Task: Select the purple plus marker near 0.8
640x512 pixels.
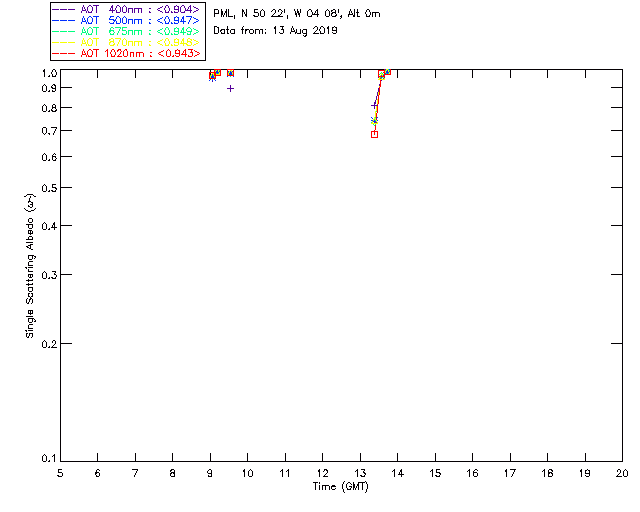Action: (x=374, y=106)
